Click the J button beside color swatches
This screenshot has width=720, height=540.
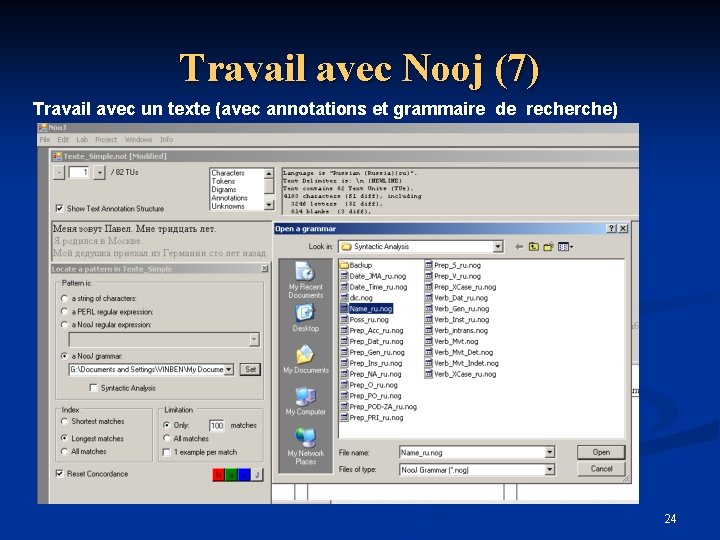coord(258,475)
